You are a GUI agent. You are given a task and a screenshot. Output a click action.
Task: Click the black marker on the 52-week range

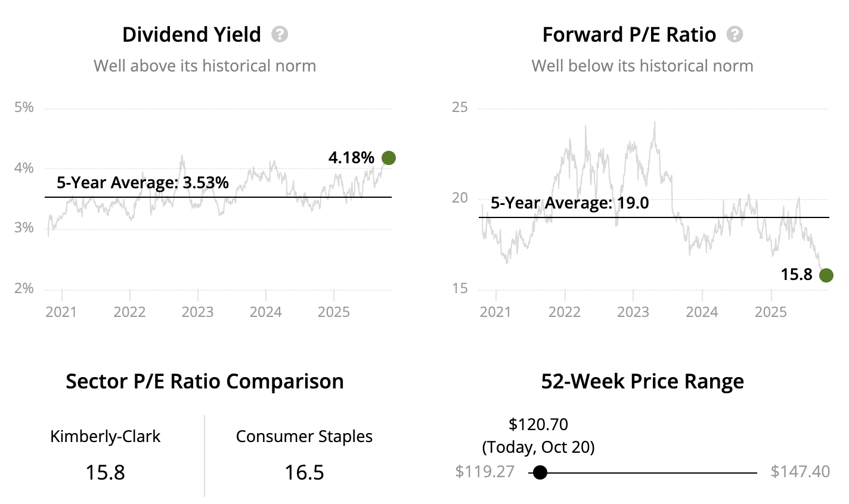540,472
